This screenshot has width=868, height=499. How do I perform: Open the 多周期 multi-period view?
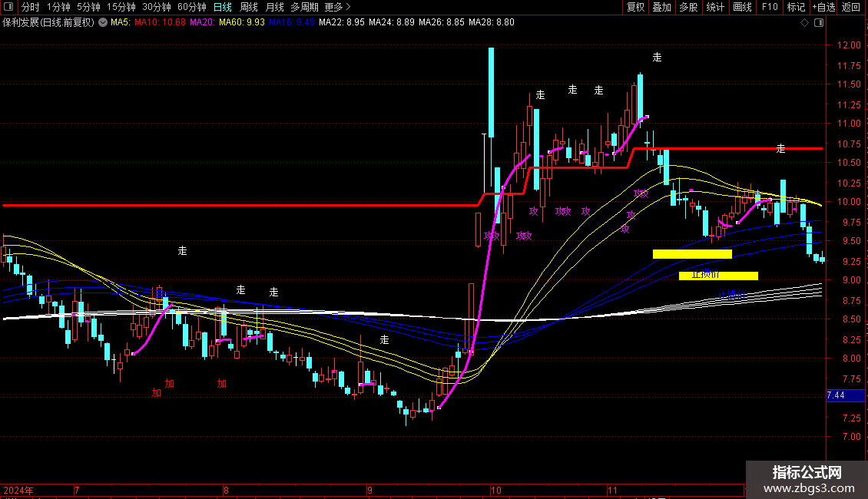pyautogui.click(x=304, y=7)
